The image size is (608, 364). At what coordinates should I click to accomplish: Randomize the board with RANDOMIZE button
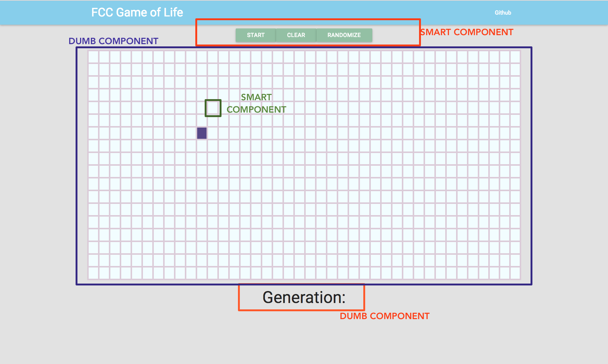(344, 35)
